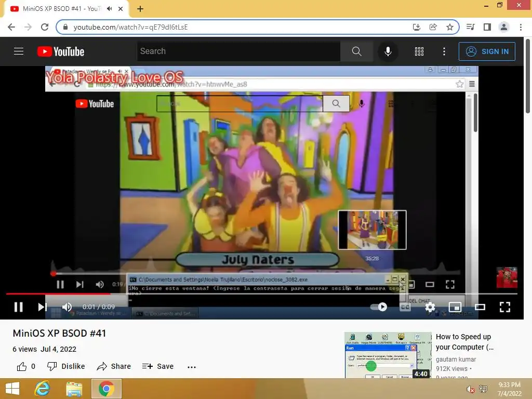
Task: Mute the MiniOS XP BSOD tab audio
Action: 109,9
